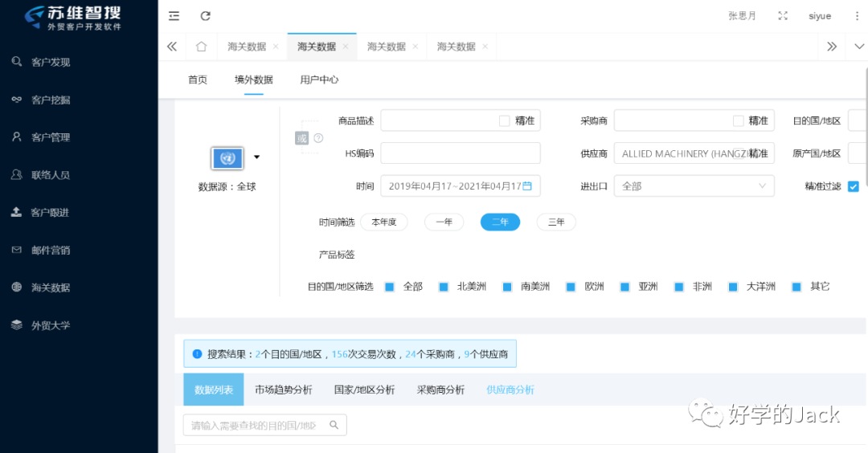Viewport: 868px width, 453px height.
Task: Check 精准 for 商品描述
Action: point(504,120)
